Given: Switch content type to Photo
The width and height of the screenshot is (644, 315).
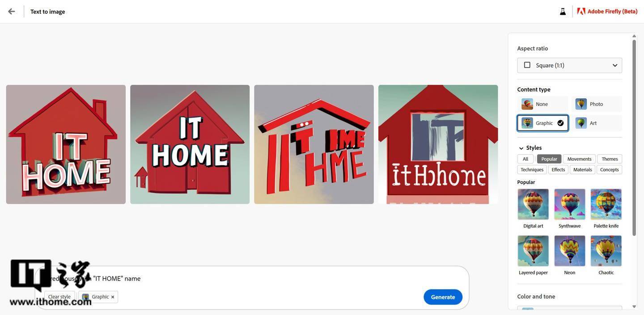Looking at the screenshot, I should (597, 104).
